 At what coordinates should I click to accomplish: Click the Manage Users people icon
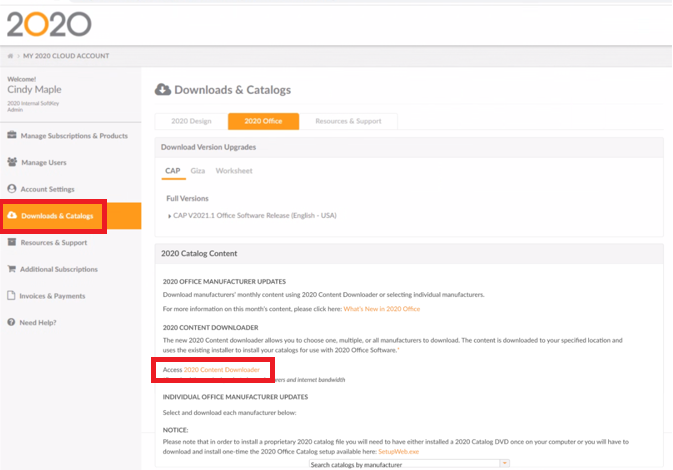coord(12,162)
